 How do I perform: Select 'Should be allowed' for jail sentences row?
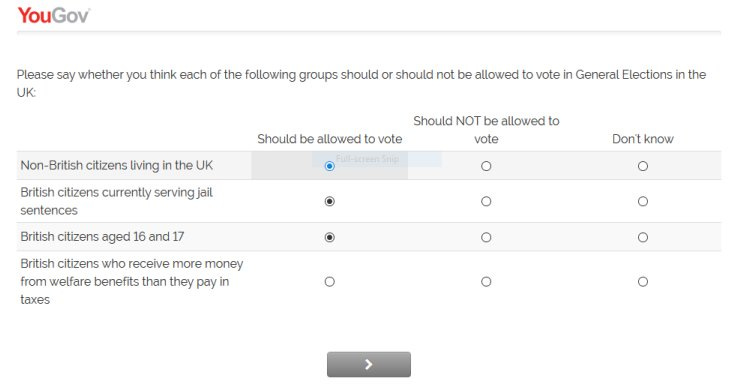tap(329, 201)
